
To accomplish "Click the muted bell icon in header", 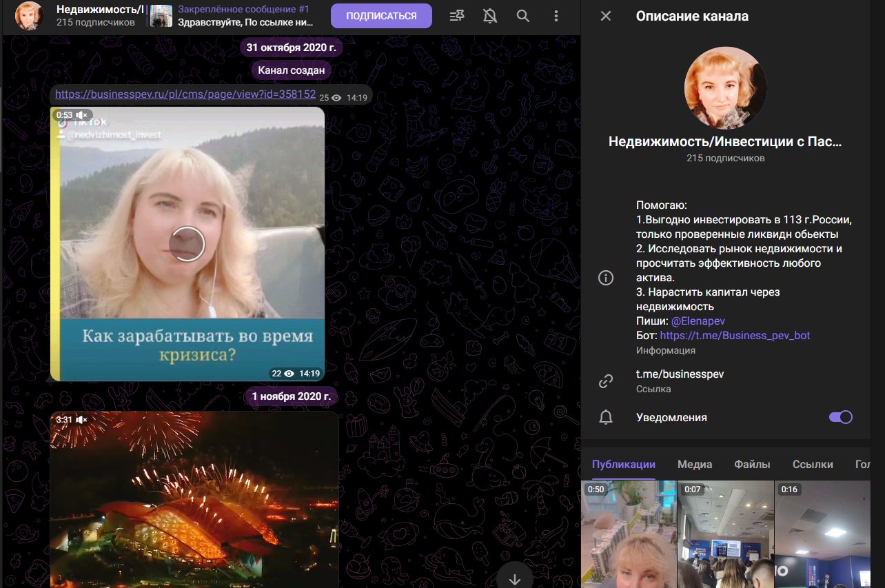I will tap(490, 16).
